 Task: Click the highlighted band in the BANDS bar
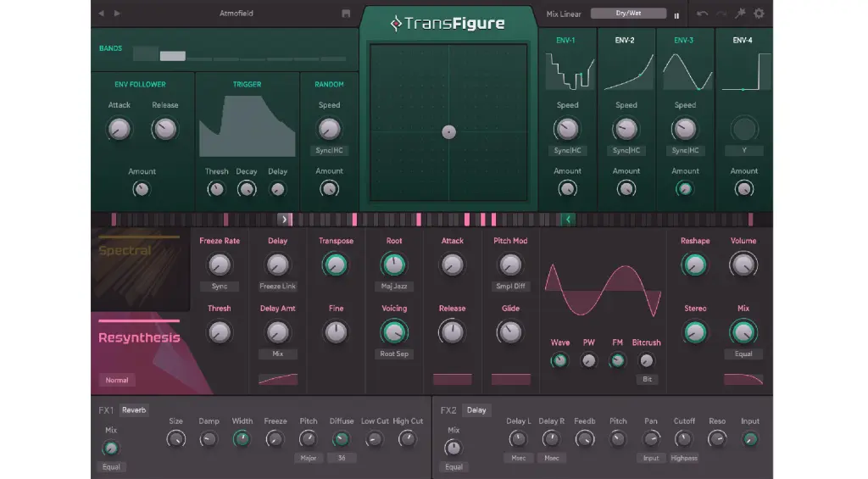point(173,55)
